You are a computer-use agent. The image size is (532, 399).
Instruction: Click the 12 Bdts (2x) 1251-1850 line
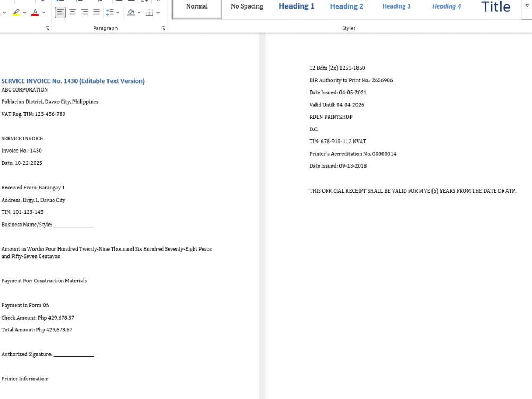pyautogui.click(x=337, y=68)
